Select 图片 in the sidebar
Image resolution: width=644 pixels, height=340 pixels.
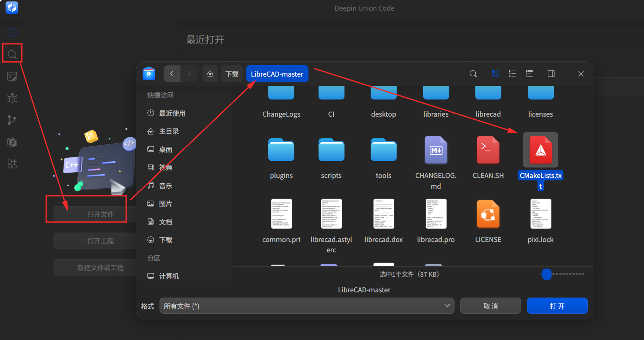click(166, 204)
